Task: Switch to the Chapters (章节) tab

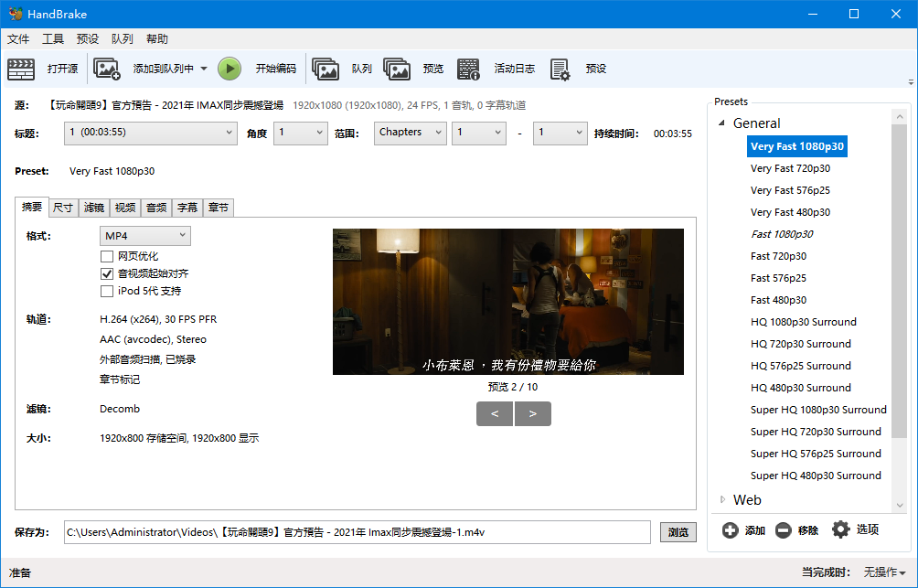Action: pyautogui.click(x=219, y=208)
